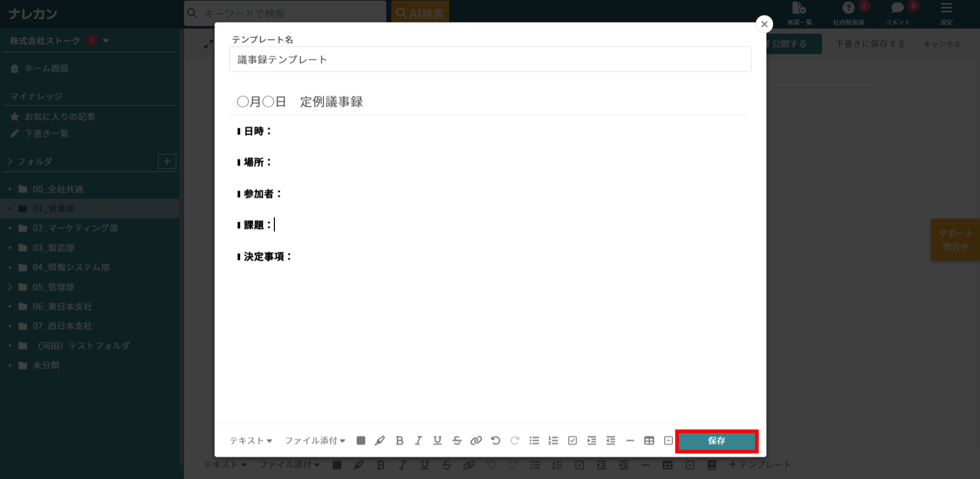
Task: Click the 公開する button behind dialog
Action: coord(794,44)
